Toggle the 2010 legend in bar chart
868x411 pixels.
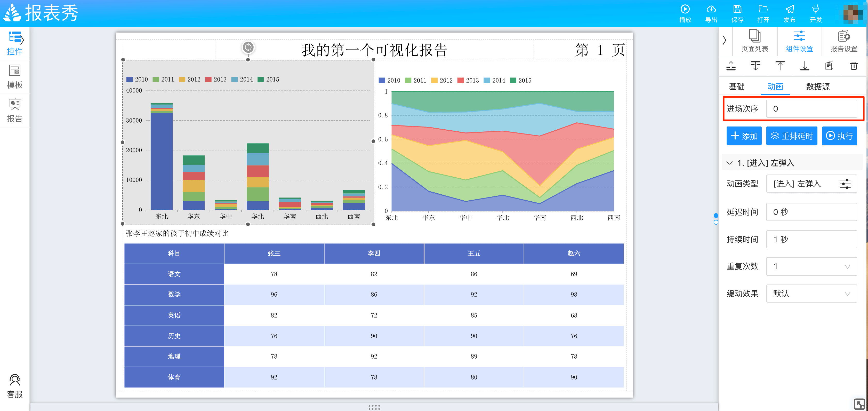(137, 80)
